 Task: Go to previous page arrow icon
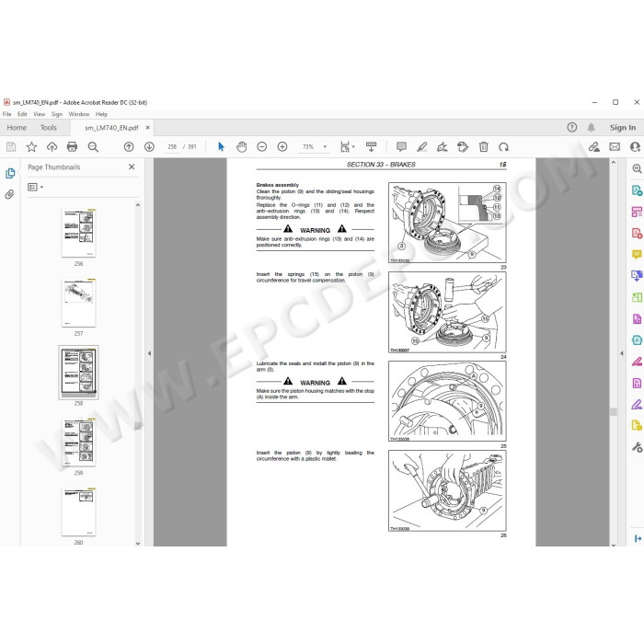point(129,146)
